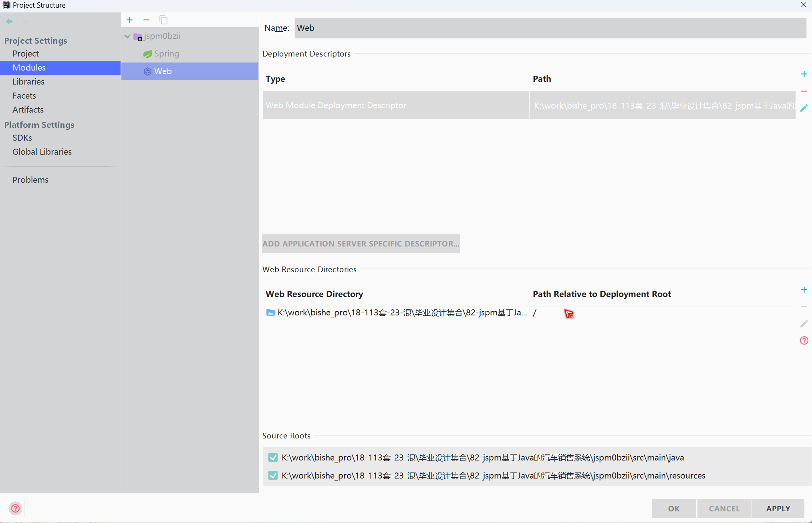Open help in Web Resource Directories section
The image size is (812, 523).
tap(804, 341)
